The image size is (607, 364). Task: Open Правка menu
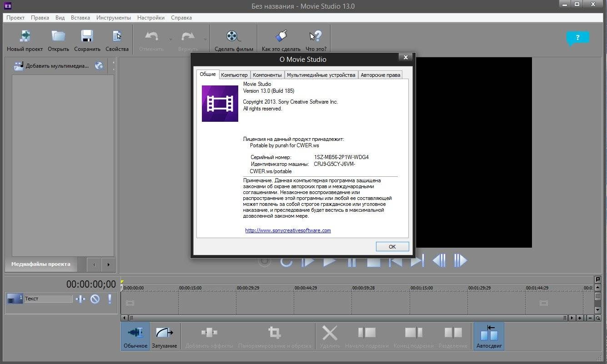40,18
